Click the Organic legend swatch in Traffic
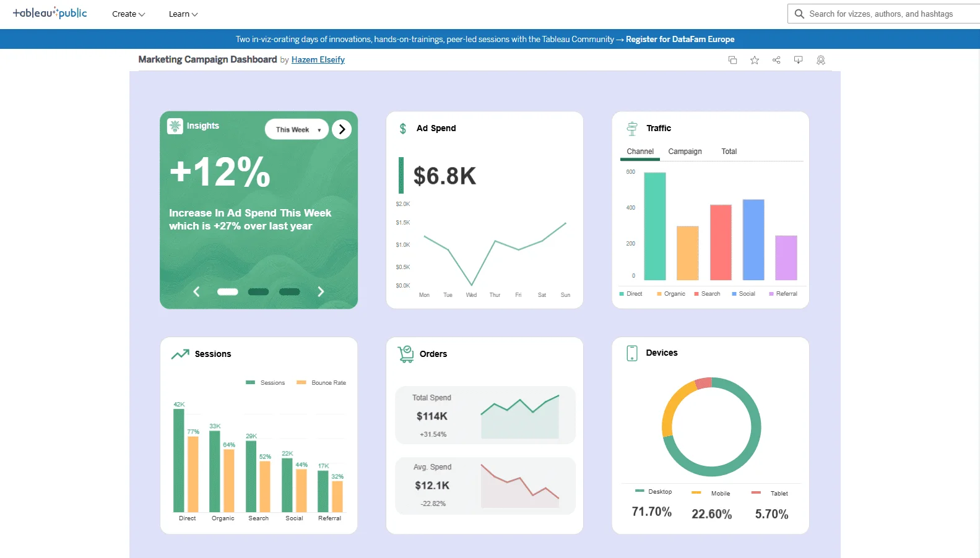Screen dimensions: 980x558 click(659, 294)
